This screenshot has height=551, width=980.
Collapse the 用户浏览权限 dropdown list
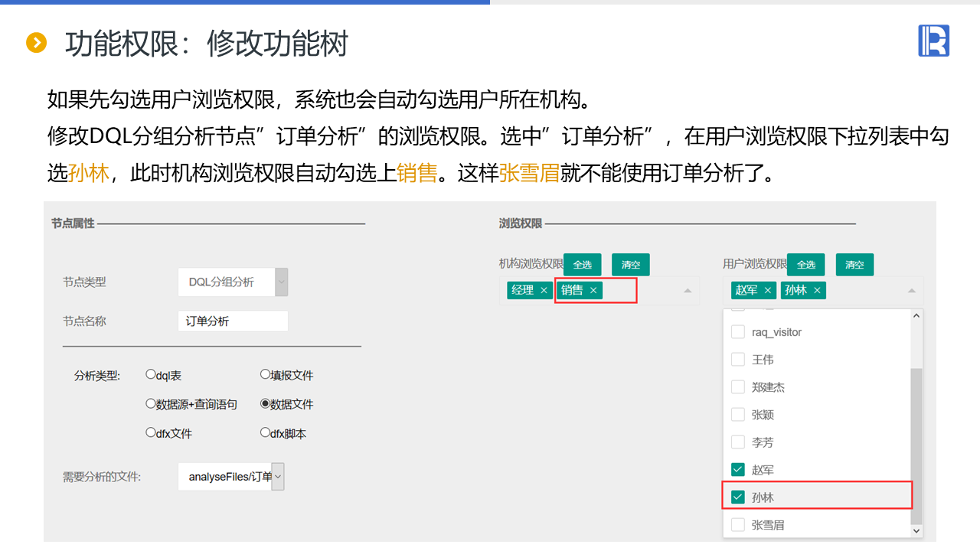(911, 291)
